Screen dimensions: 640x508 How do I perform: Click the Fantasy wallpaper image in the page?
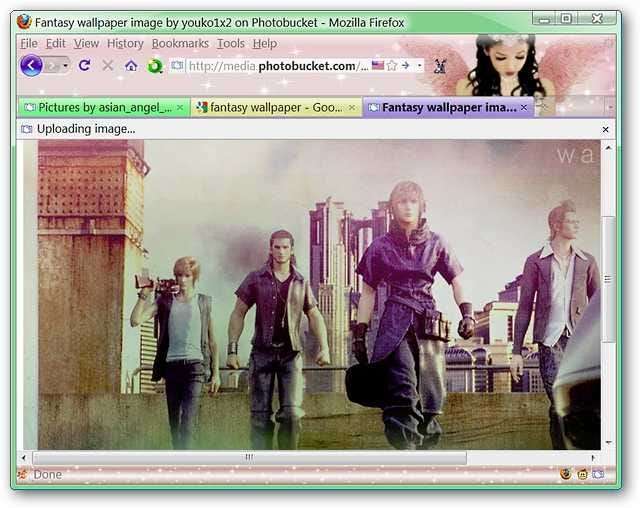319,295
